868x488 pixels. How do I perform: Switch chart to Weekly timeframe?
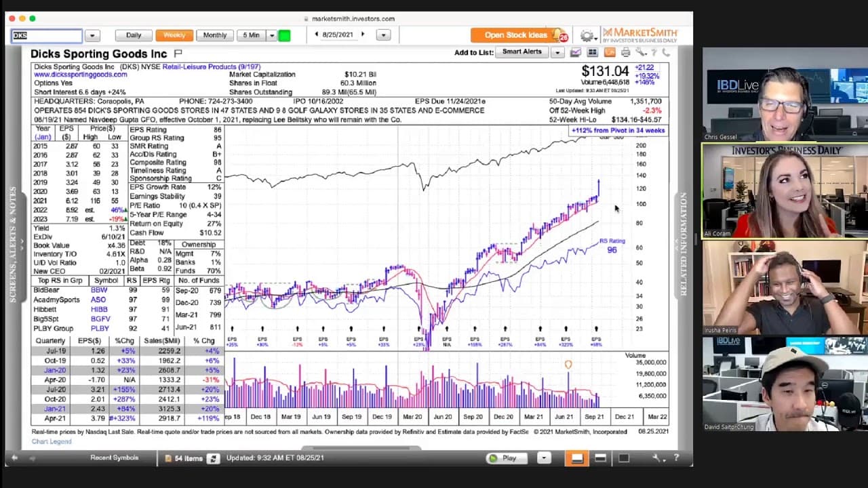coord(174,35)
